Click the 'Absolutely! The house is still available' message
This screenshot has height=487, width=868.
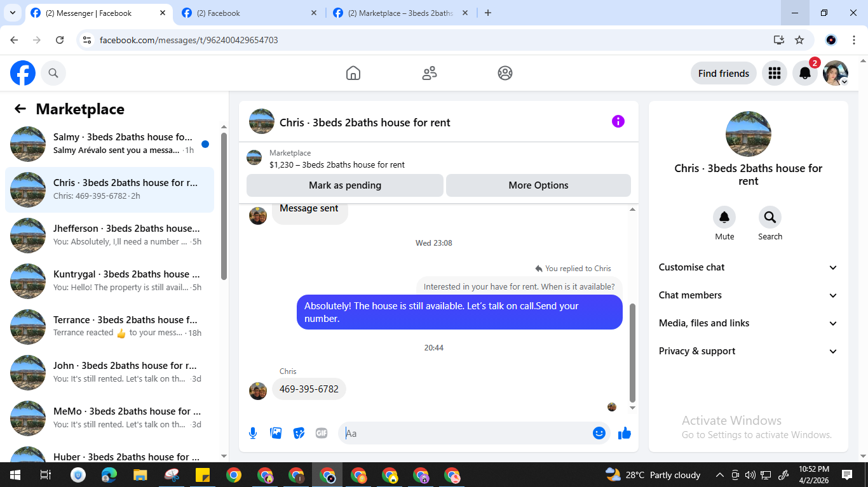(459, 312)
